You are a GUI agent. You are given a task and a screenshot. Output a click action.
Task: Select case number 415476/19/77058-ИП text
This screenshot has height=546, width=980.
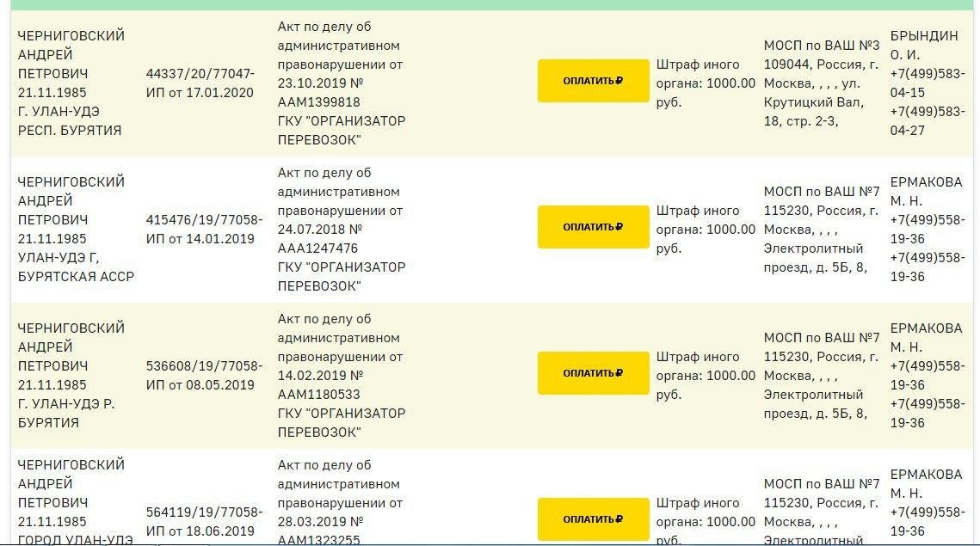tap(205, 230)
